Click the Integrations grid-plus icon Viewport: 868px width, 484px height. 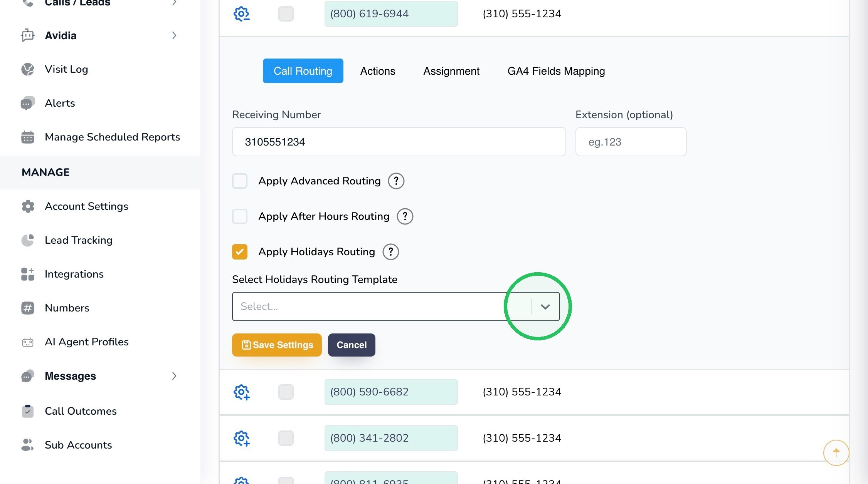point(28,274)
